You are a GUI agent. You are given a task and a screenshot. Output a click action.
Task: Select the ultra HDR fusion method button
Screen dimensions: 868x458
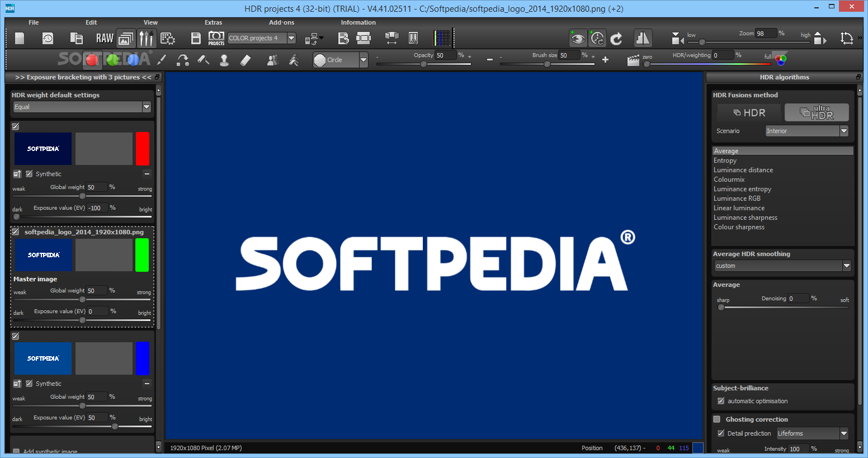point(817,112)
